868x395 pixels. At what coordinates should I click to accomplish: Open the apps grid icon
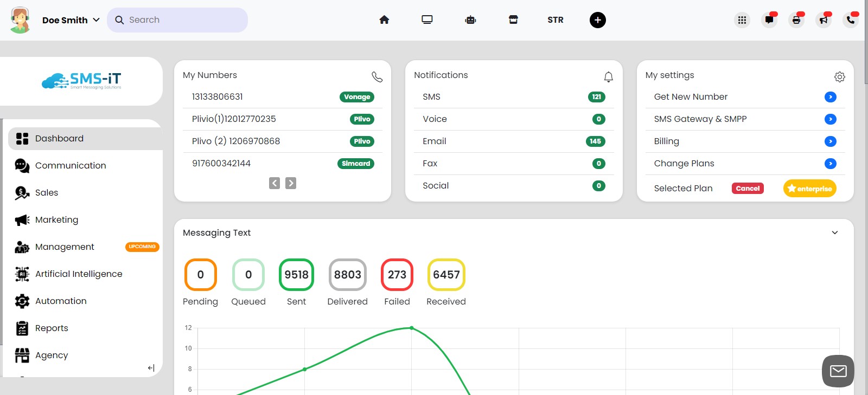[x=742, y=20]
